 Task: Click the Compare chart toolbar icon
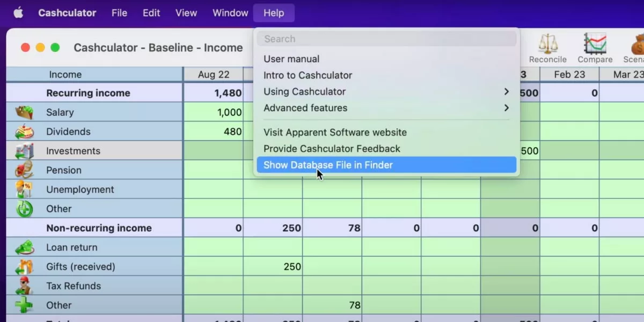595,43
